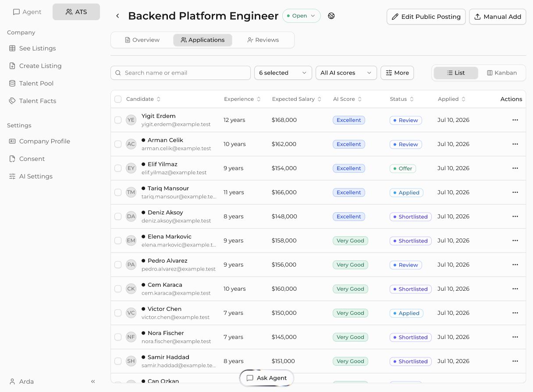Click the Manual Add button
533x392 pixels.
coord(497,17)
